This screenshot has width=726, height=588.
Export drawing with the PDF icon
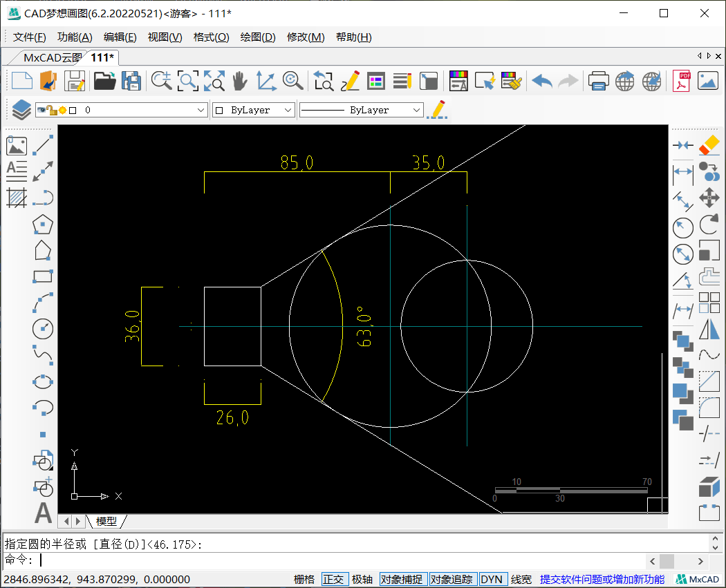tap(682, 82)
